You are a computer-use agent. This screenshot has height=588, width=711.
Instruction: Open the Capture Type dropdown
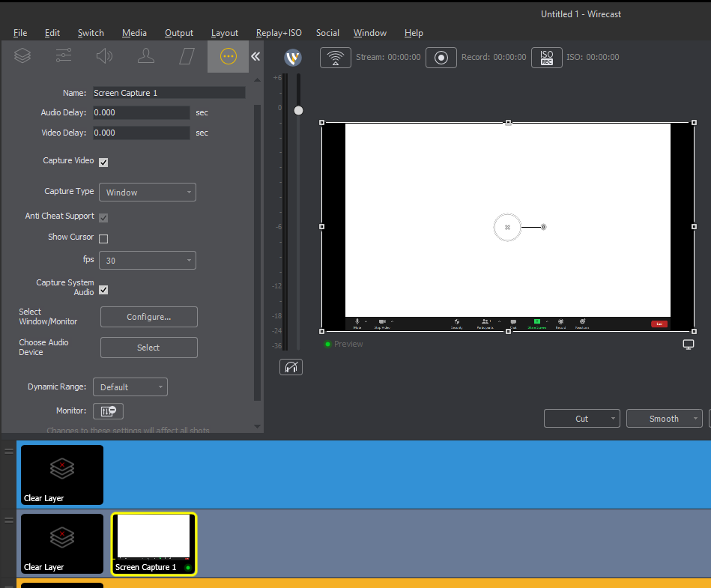[147, 192]
